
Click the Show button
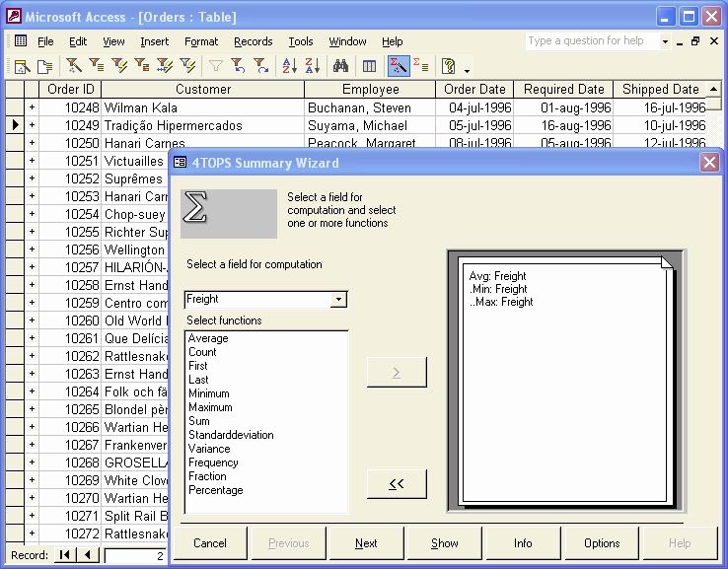444,543
